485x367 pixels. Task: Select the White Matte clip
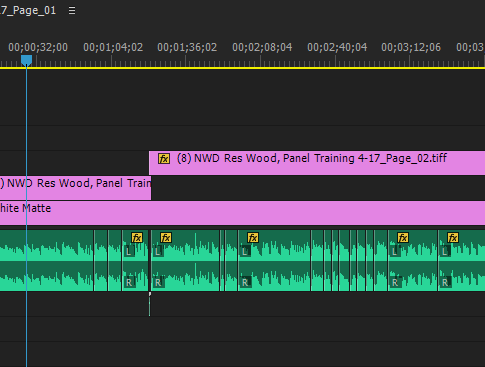click(242, 213)
